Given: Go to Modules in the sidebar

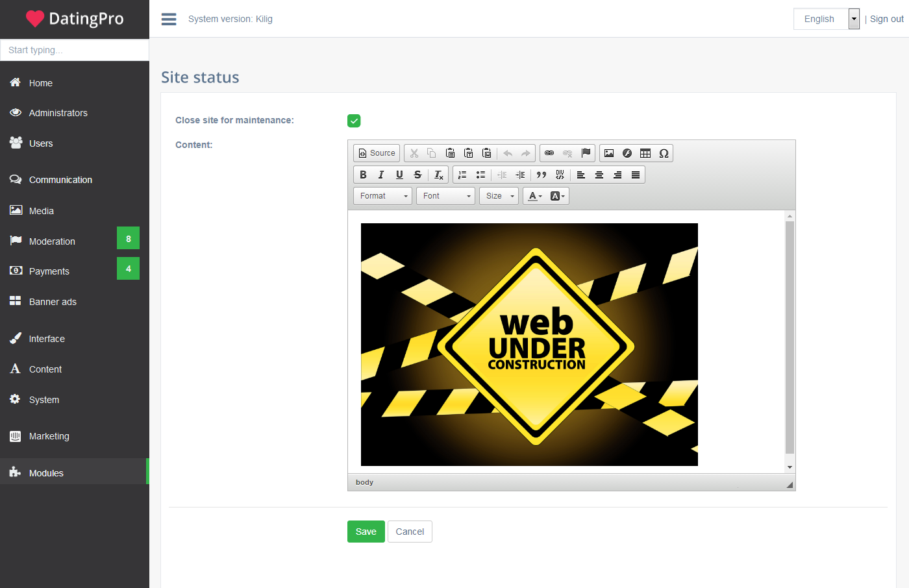Looking at the screenshot, I should tap(46, 473).
